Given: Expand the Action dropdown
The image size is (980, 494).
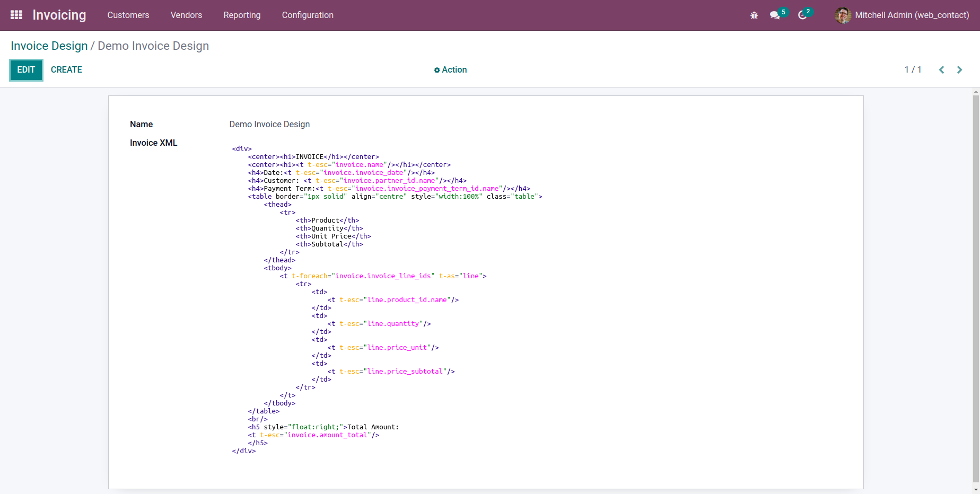Looking at the screenshot, I should pos(450,70).
